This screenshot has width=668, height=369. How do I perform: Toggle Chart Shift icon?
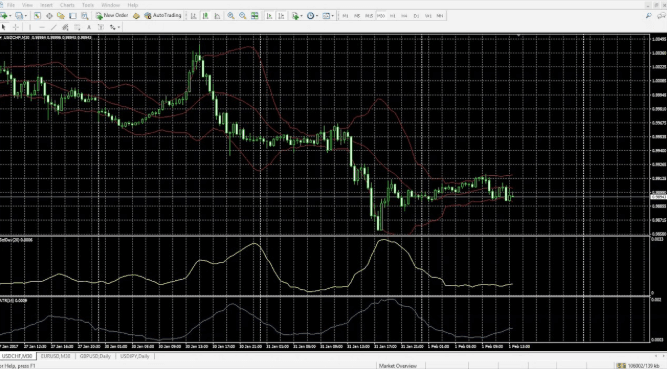point(281,16)
